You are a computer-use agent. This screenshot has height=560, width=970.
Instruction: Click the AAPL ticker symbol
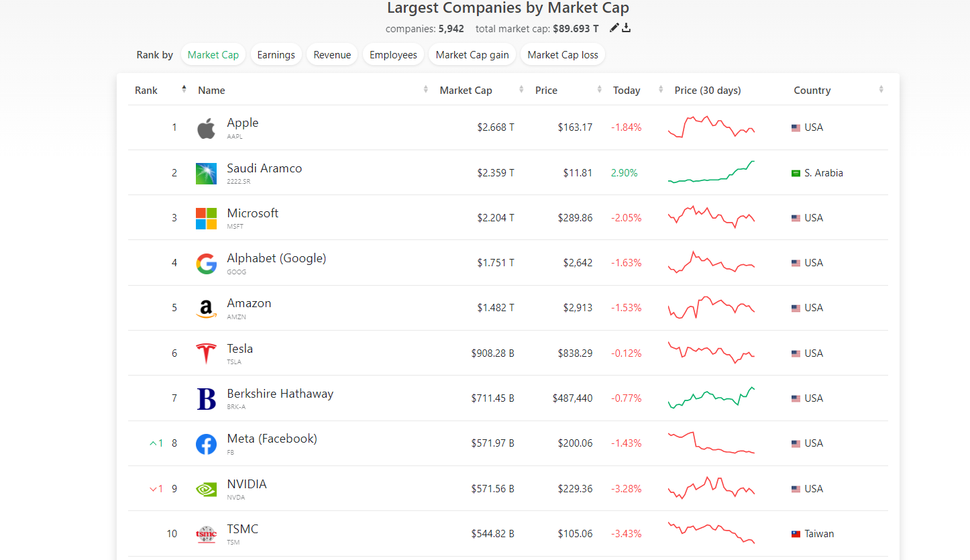235,137
